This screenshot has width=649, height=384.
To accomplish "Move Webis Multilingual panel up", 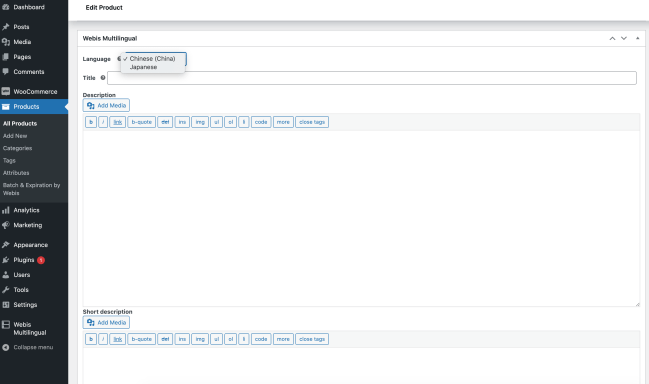I will (x=612, y=38).
